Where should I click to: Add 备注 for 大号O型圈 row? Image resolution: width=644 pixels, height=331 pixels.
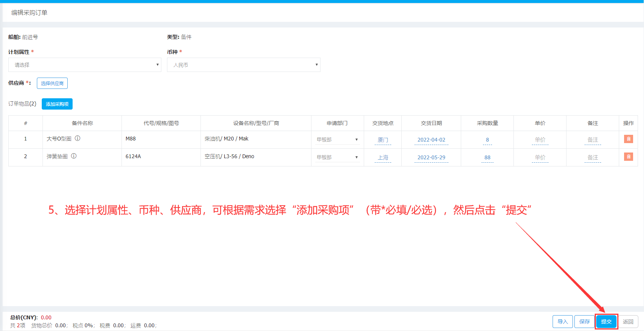pos(593,140)
